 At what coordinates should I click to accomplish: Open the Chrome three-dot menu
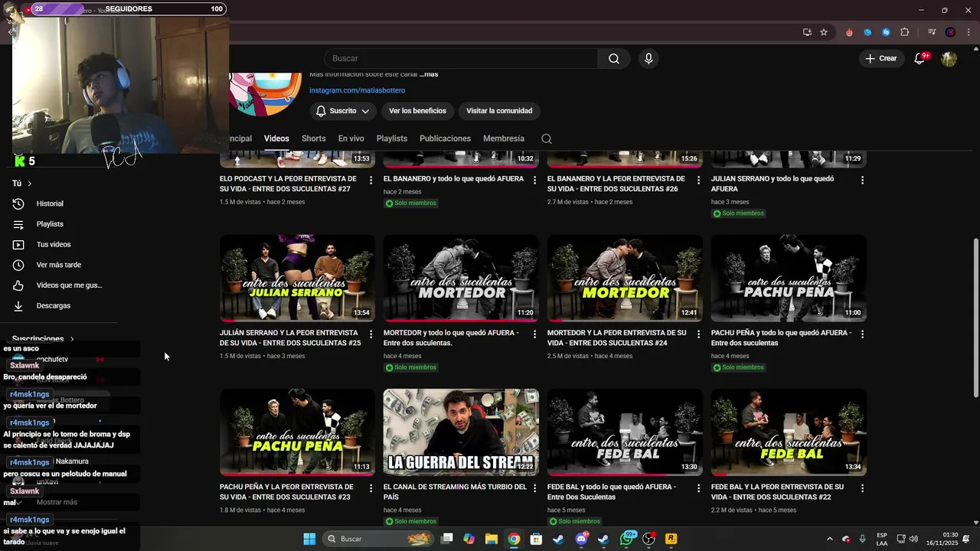(x=968, y=32)
